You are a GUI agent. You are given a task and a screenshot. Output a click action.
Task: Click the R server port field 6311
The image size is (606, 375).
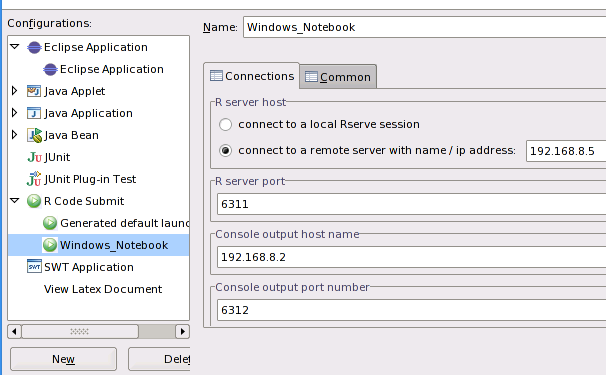click(x=411, y=204)
